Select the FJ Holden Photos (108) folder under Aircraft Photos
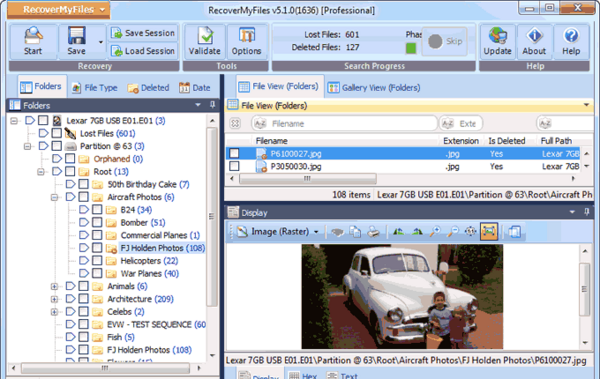 pos(162,248)
